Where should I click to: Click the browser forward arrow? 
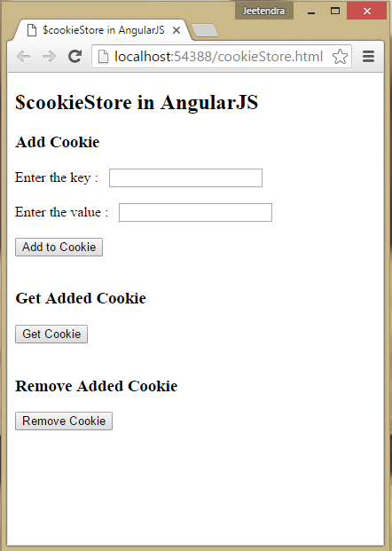click(x=49, y=56)
